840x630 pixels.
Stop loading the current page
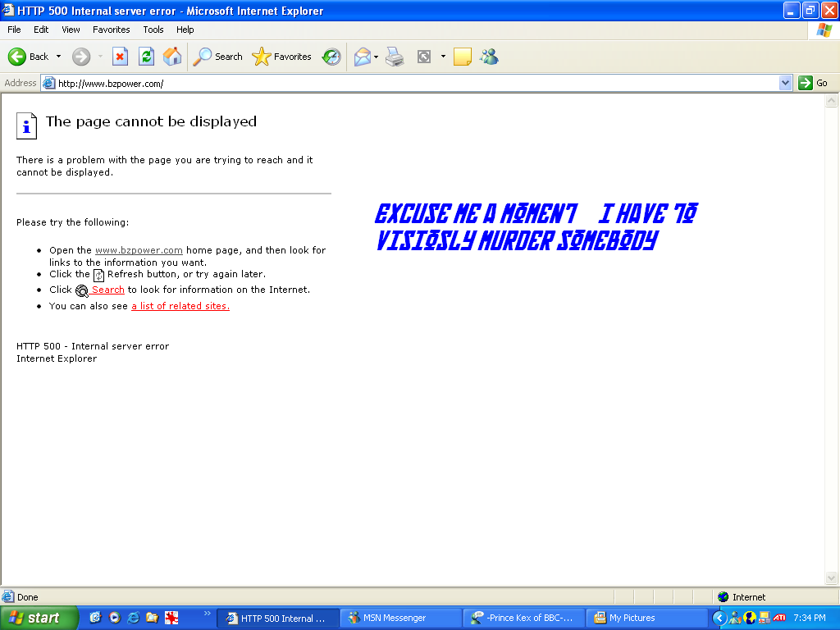click(x=121, y=57)
